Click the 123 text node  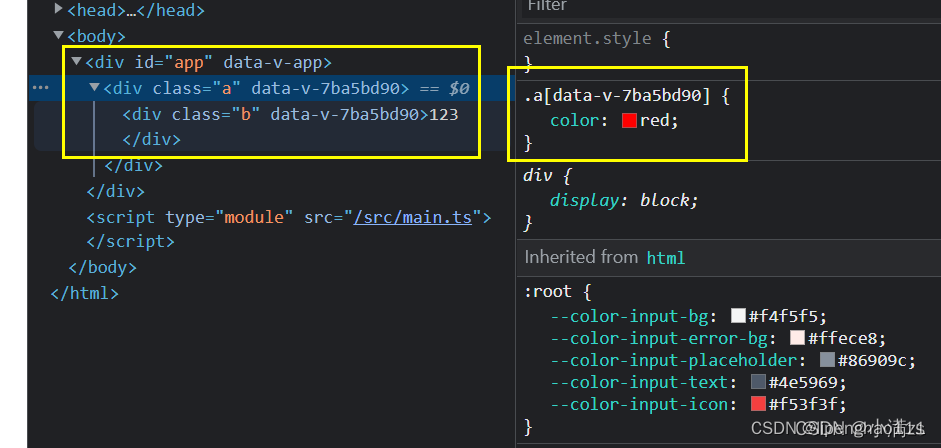(444, 114)
